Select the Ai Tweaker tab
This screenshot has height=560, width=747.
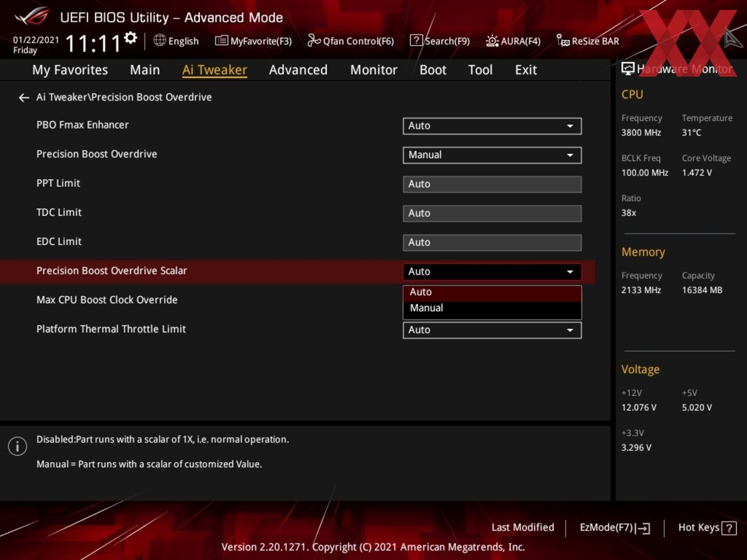click(x=215, y=70)
